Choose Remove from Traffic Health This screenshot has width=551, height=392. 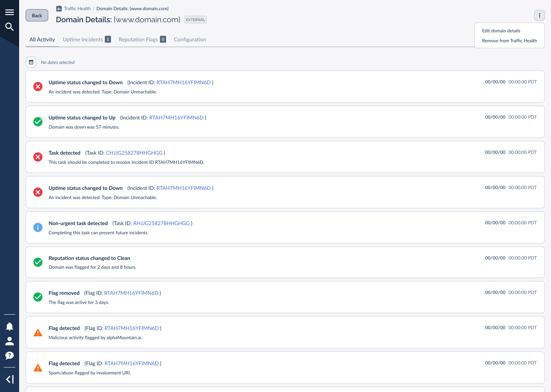tap(509, 41)
